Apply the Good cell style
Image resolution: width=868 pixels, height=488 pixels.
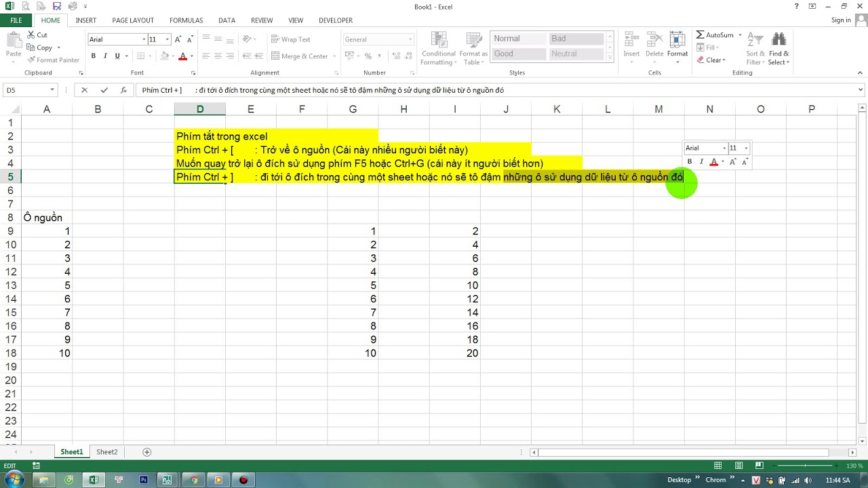[x=518, y=54]
